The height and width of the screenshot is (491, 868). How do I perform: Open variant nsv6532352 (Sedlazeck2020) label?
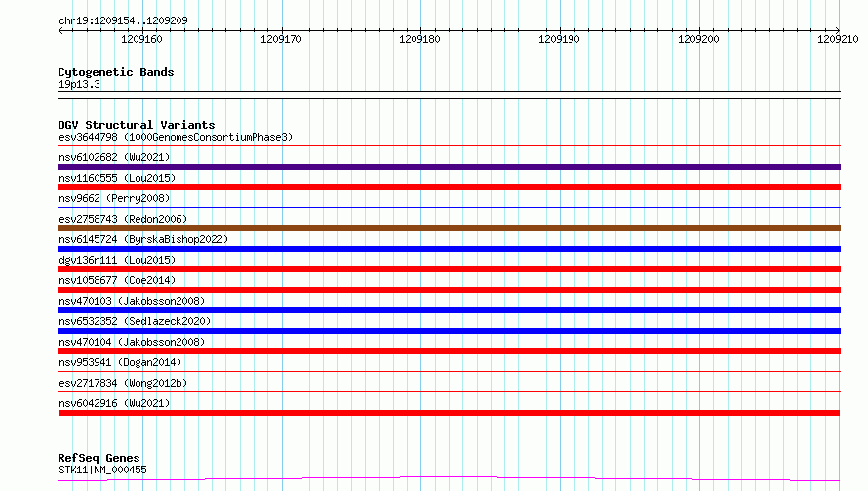135,321
